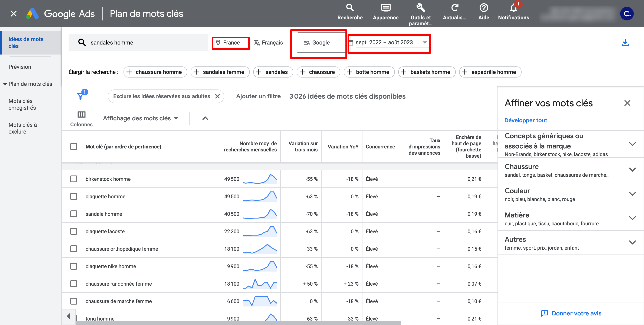
Task: Open the sept. 2022 – août 2023 date range
Action: coord(389,43)
